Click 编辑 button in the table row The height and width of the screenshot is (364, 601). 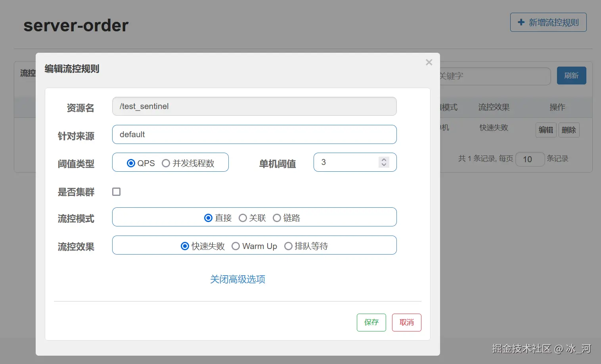pyautogui.click(x=546, y=130)
